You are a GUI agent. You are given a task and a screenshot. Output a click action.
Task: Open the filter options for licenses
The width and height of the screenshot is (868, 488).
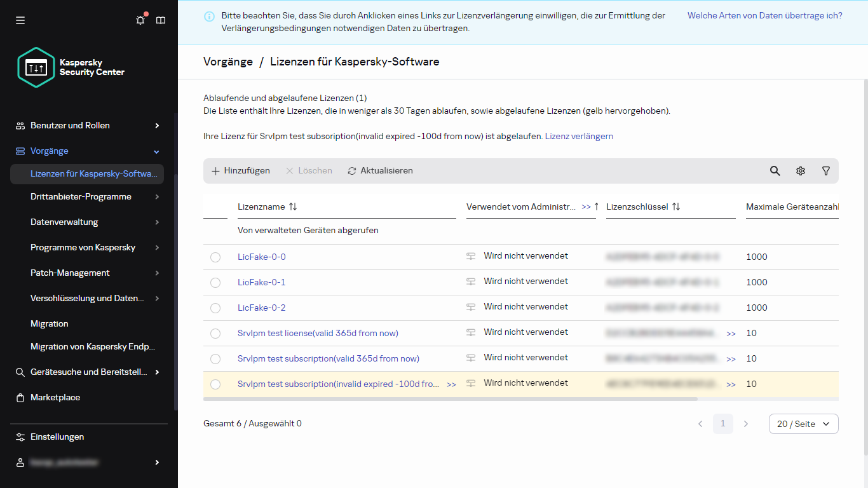tap(825, 170)
